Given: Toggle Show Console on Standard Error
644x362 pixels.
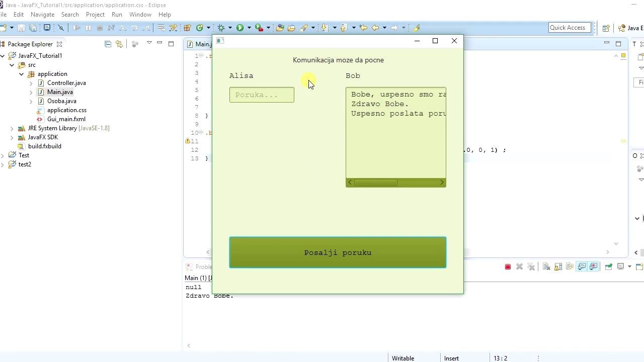Looking at the screenshot, I should point(593,267).
